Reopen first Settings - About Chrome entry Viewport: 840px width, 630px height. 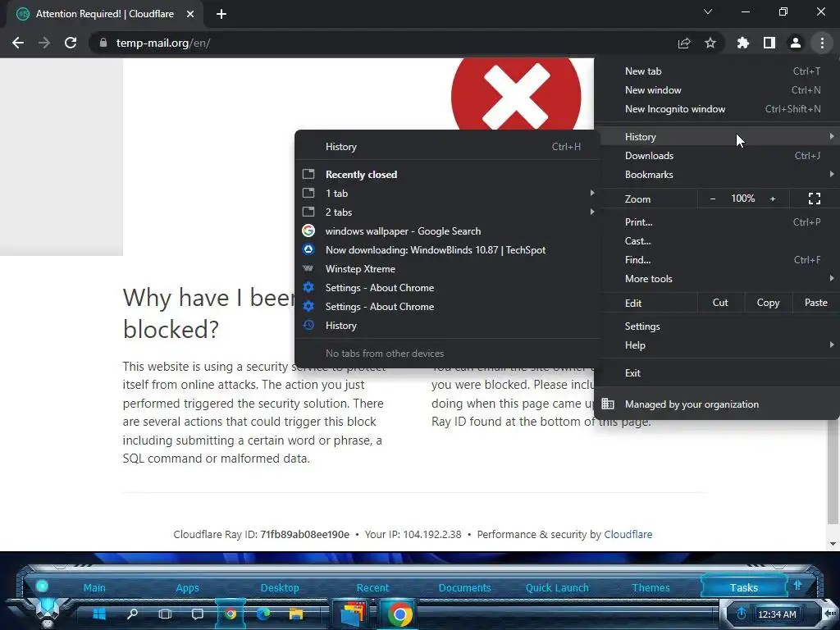coord(447,288)
